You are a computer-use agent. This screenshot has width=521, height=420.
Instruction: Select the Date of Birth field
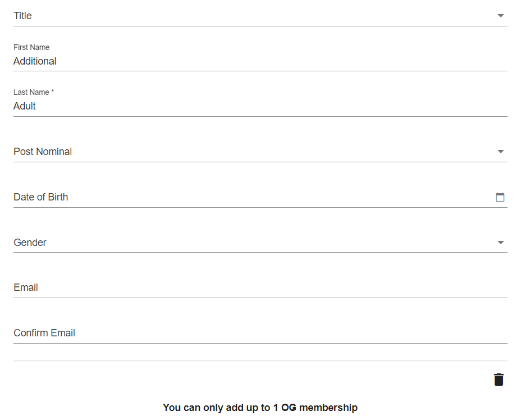pyautogui.click(x=168, y=197)
